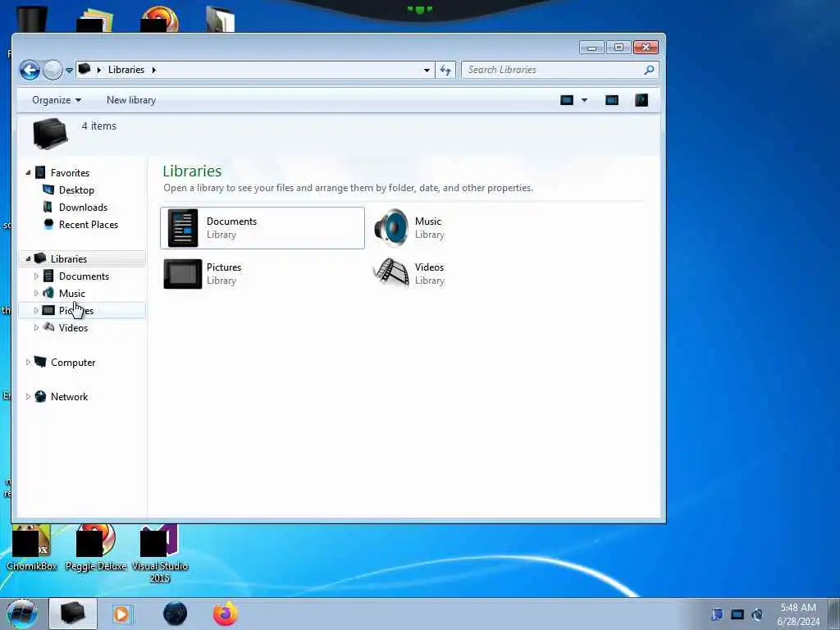
Task: Select Libraries in the navigation pane
Action: coord(69,258)
